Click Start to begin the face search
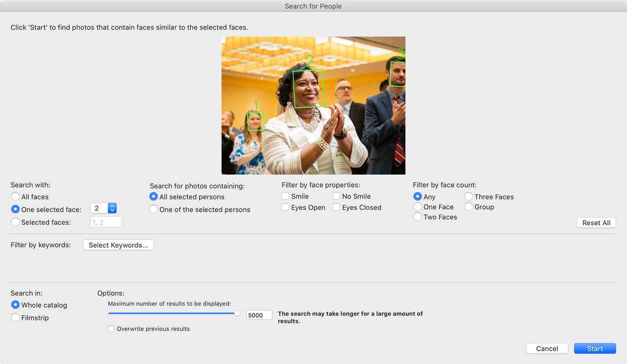627x364 pixels. point(594,348)
